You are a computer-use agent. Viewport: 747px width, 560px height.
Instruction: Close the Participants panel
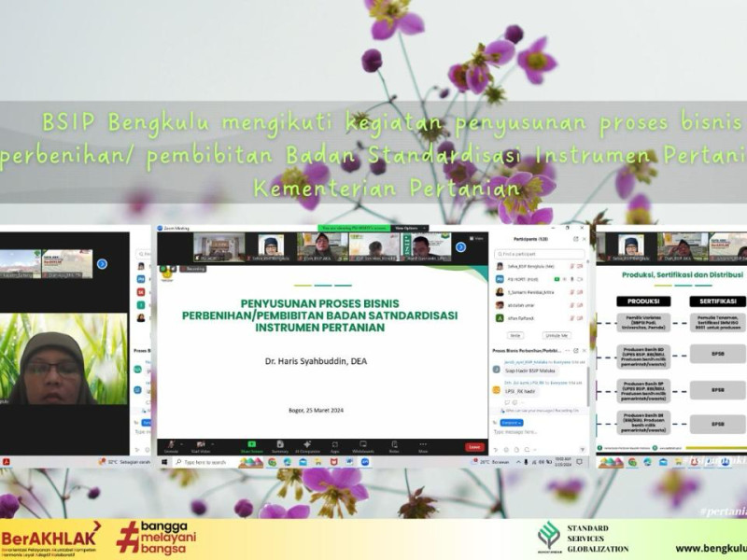click(585, 239)
